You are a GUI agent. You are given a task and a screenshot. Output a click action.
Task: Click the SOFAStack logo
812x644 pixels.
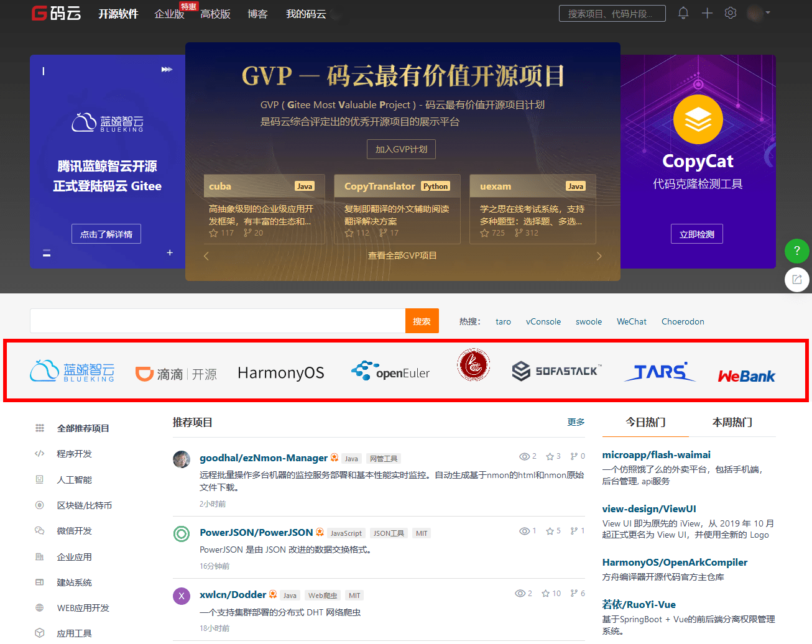point(556,371)
